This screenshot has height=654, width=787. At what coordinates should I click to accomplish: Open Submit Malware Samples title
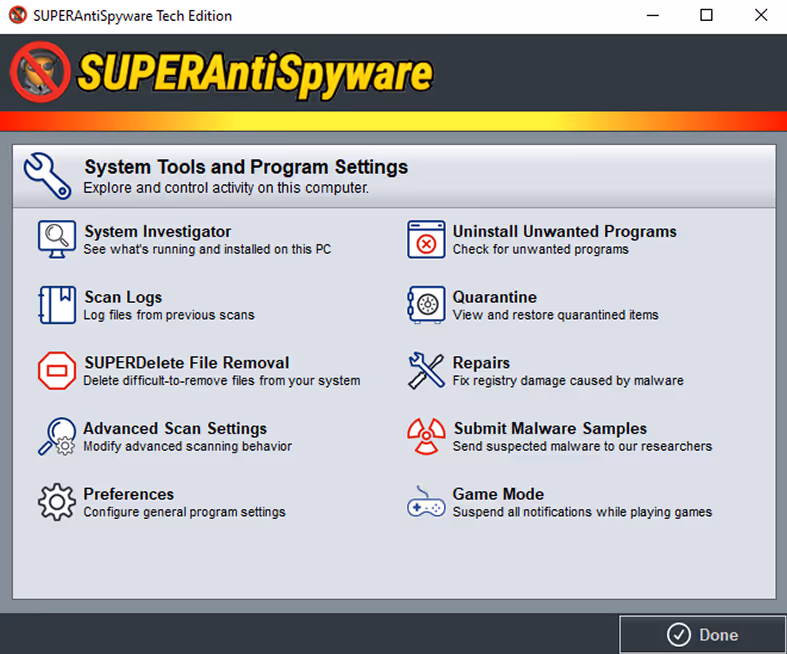[550, 429]
